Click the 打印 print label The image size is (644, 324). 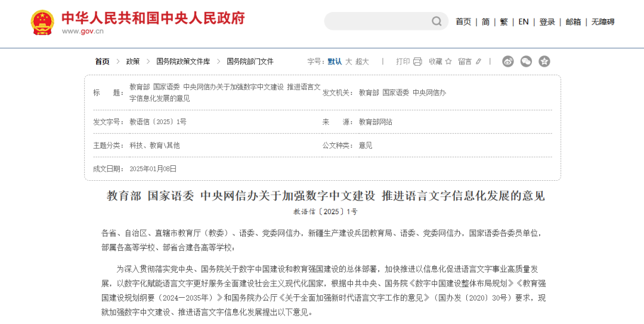point(403,61)
